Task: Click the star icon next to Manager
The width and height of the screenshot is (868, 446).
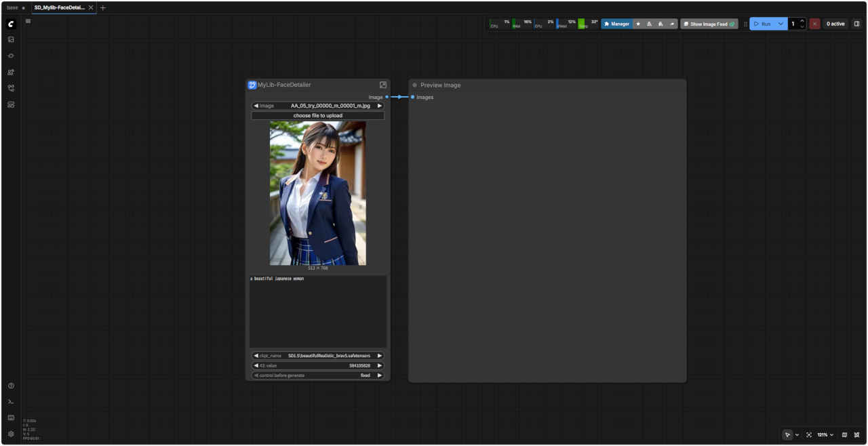Action: [x=638, y=24]
